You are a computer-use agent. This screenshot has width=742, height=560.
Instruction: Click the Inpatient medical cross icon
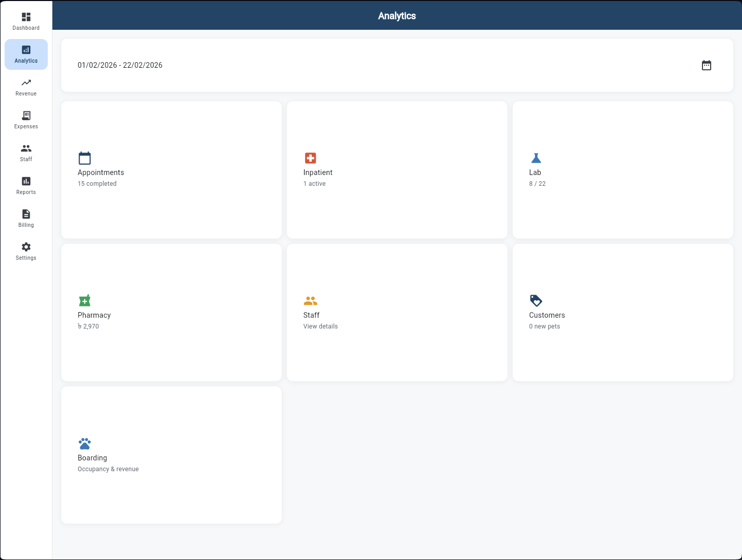pos(310,158)
